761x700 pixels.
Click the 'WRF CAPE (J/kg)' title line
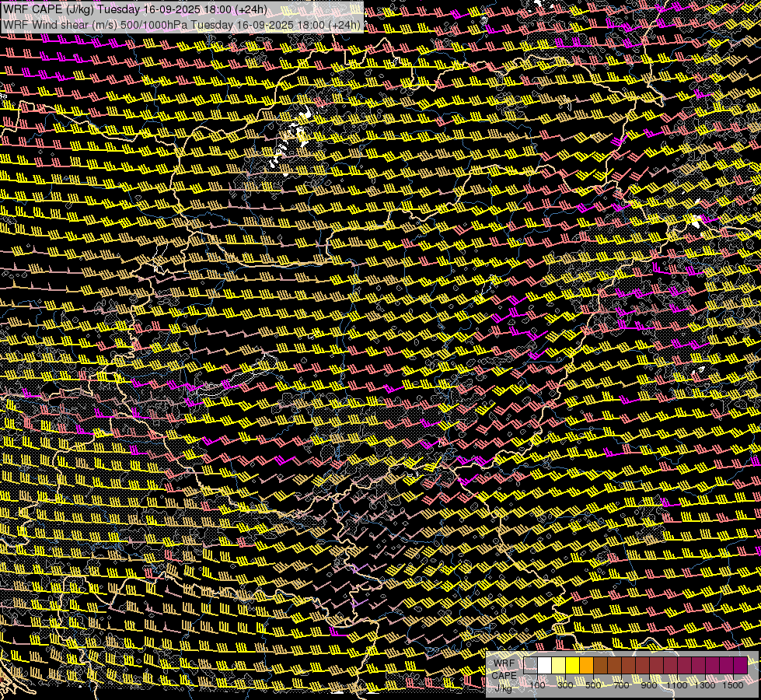coord(135,9)
